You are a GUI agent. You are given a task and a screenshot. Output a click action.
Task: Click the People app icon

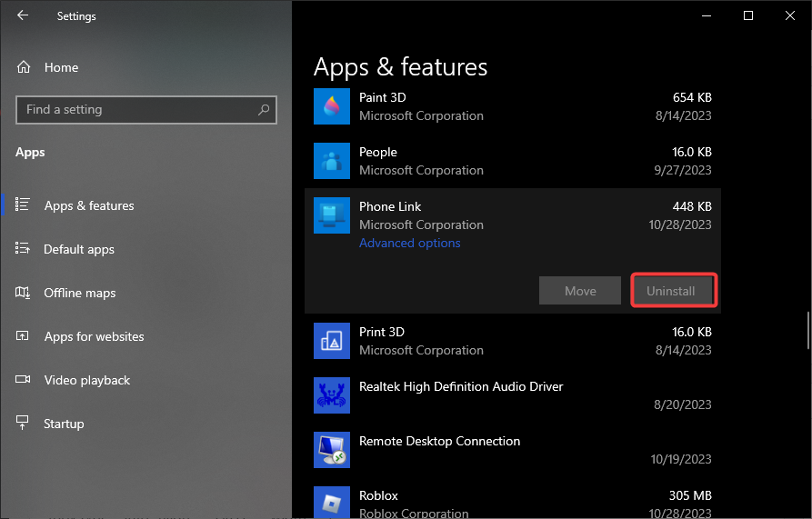pos(331,161)
